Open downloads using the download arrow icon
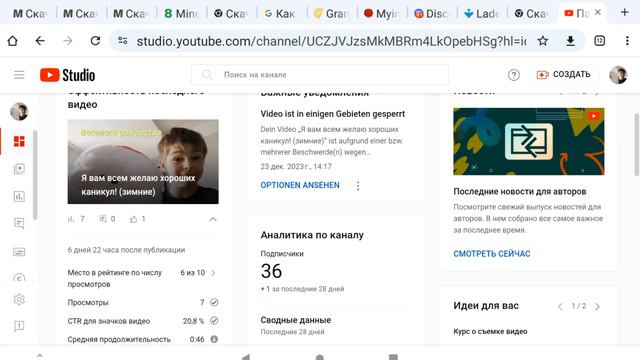Viewport: 640px width, 360px height. pos(570,41)
